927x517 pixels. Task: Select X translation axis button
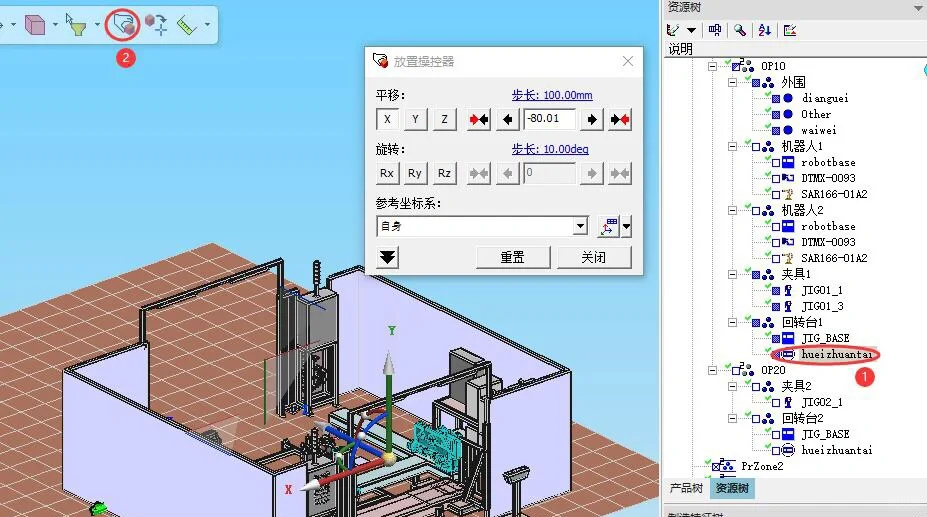387,119
